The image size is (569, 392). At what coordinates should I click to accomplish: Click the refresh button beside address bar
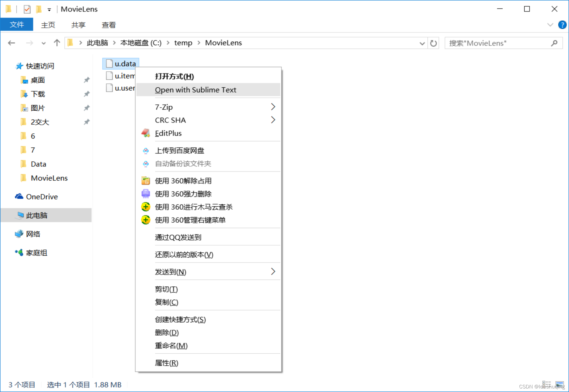coord(433,43)
